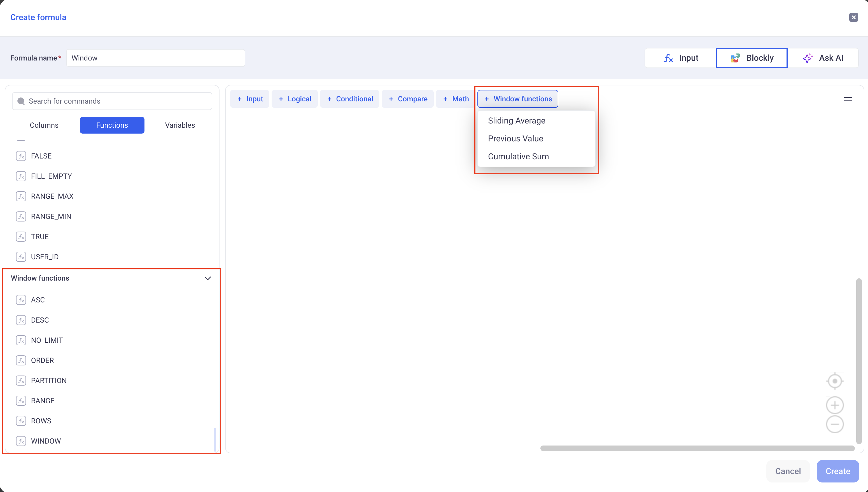Click the fx icon beside RANGE_MAX

tap(21, 196)
